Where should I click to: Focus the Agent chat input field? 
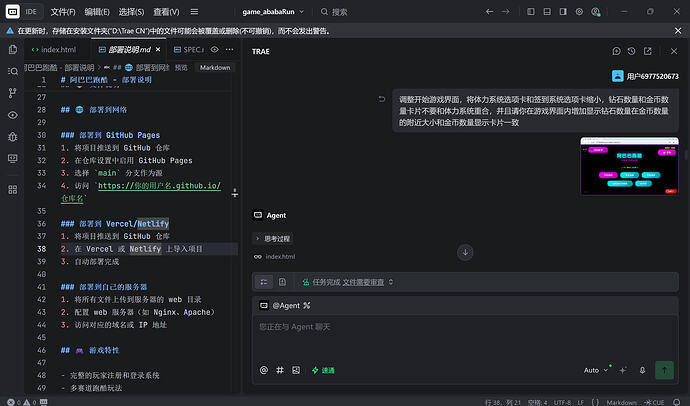465,337
